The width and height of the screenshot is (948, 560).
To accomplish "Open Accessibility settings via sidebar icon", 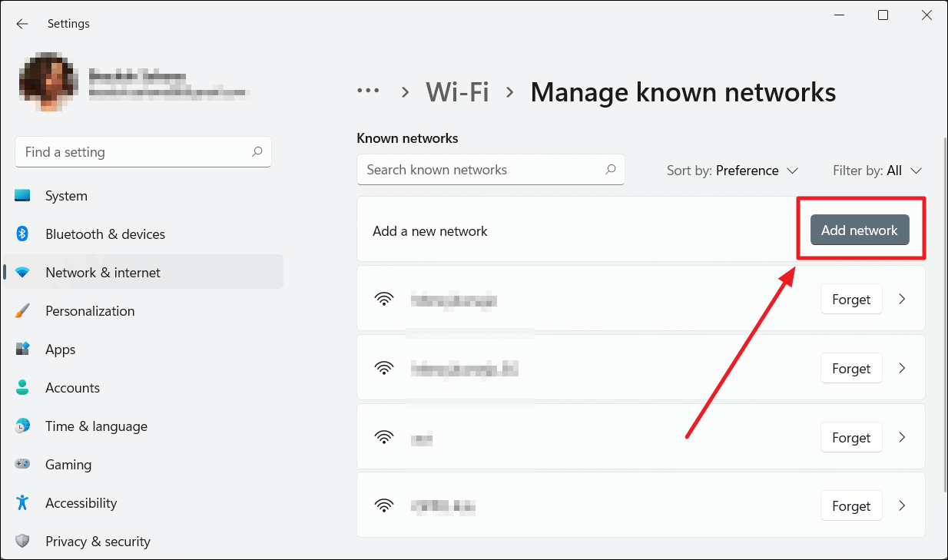I will [x=23, y=502].
